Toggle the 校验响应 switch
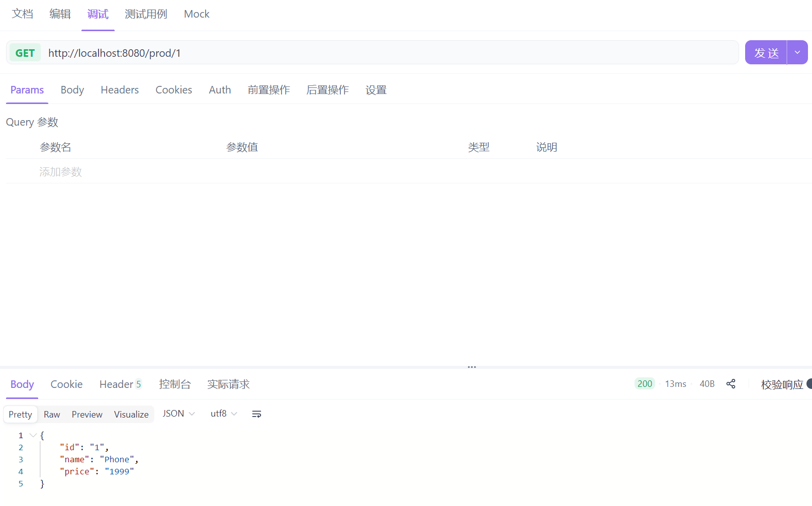 tap(809, 384)
